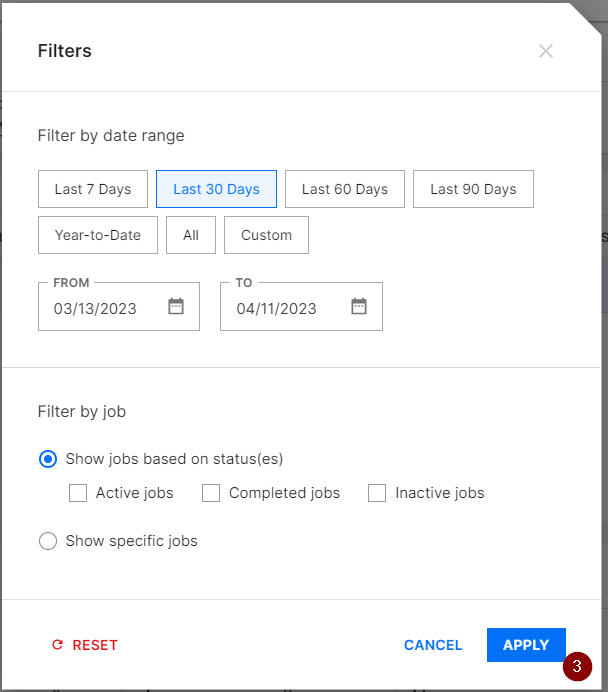Select Show jobs based on status(es) radio
Screen dimensions: 608x692
(48, 459)
